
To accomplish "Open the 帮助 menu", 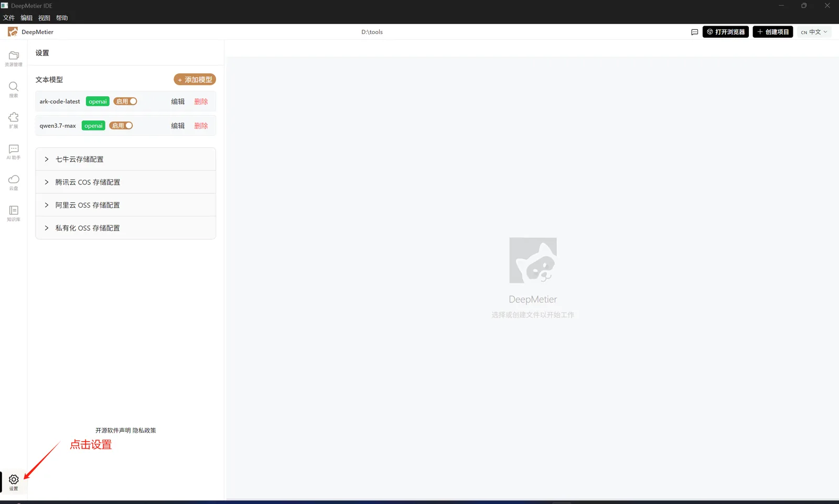I will point(62,18).
